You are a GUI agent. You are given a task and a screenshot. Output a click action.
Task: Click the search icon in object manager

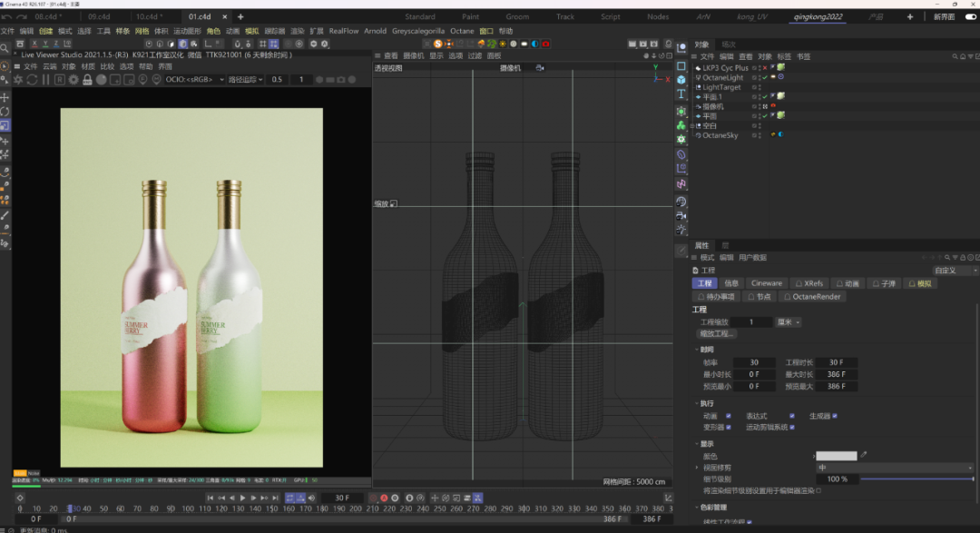[955, 57]
